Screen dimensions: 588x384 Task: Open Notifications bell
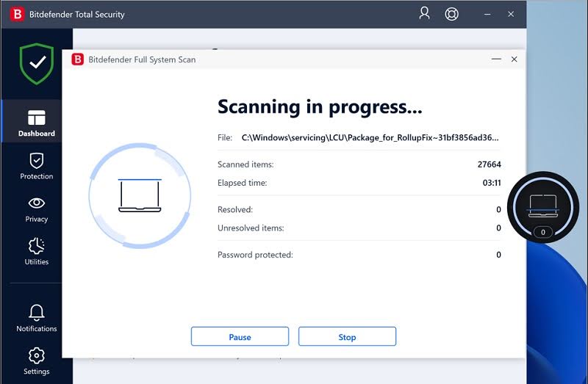click(36, 318)
